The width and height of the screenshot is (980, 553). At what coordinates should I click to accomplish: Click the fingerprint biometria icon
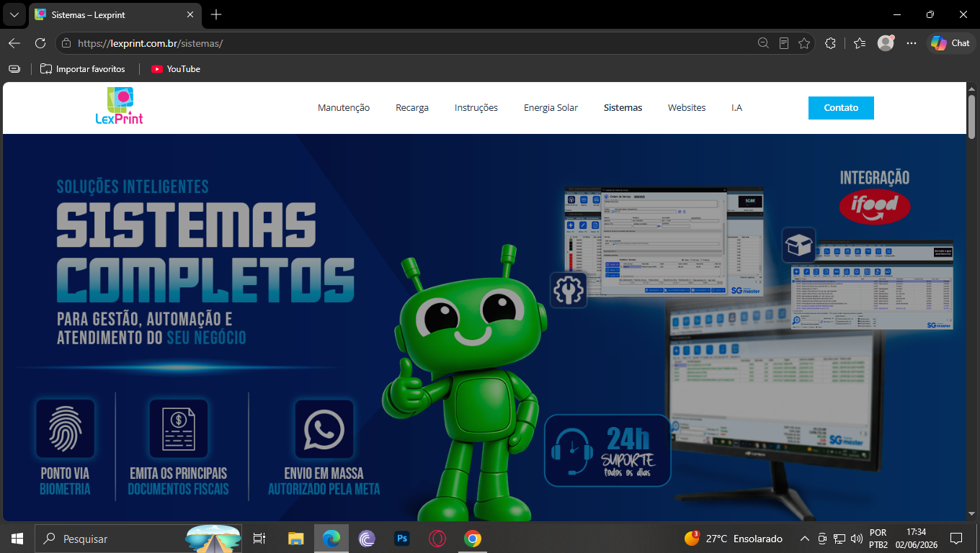tap(65, 429)
